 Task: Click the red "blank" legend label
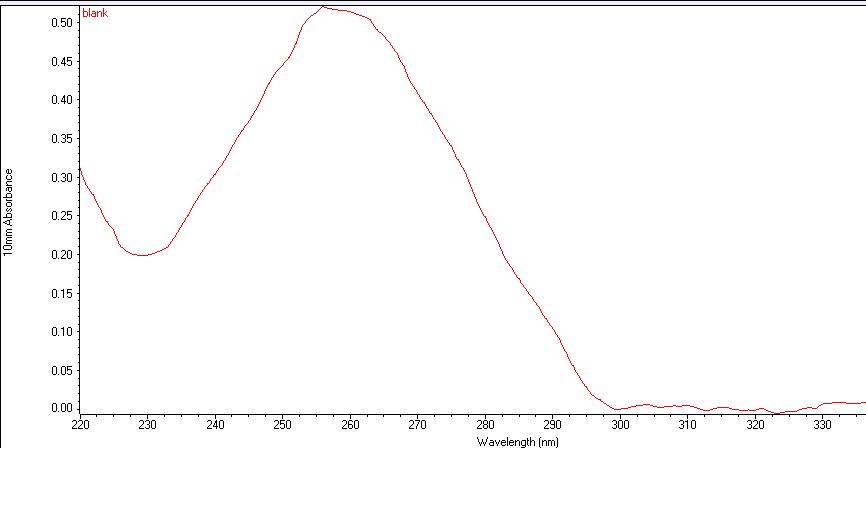(94, 13)
